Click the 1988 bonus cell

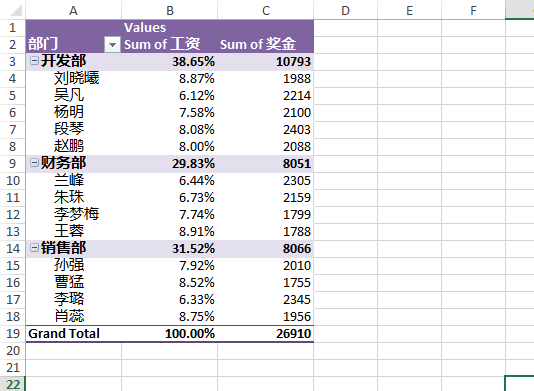click(266, 78)
